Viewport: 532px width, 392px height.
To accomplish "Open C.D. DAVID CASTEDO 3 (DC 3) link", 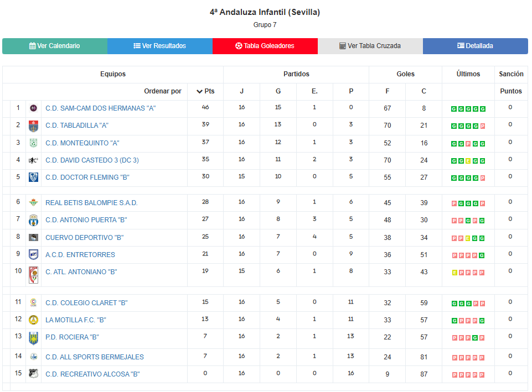I will coord(92,160).
